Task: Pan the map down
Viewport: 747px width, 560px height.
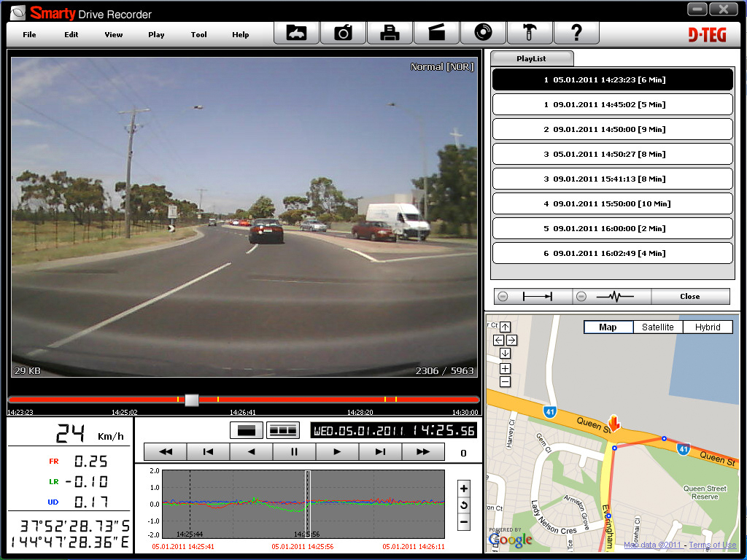Action: pyautogui.click(x=505, y=354)
